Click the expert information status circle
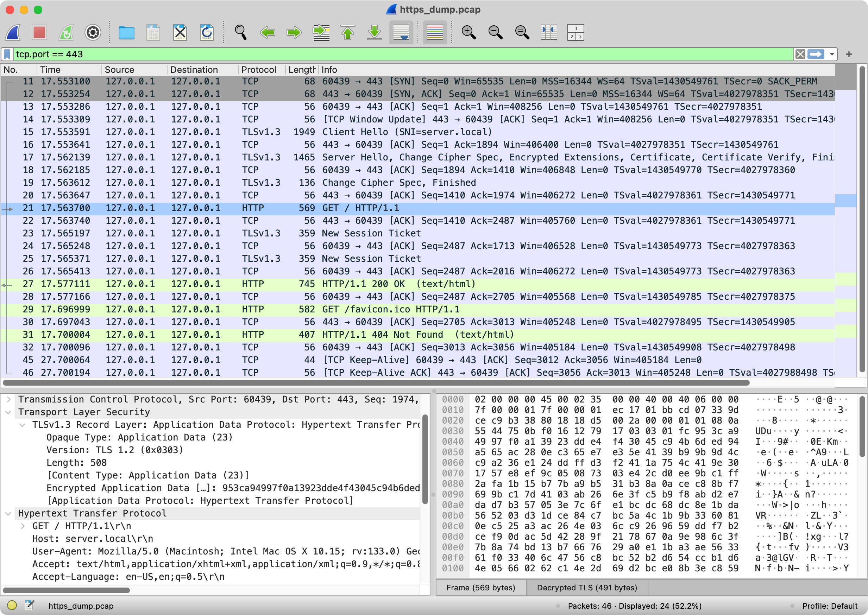 coord(12,606)
